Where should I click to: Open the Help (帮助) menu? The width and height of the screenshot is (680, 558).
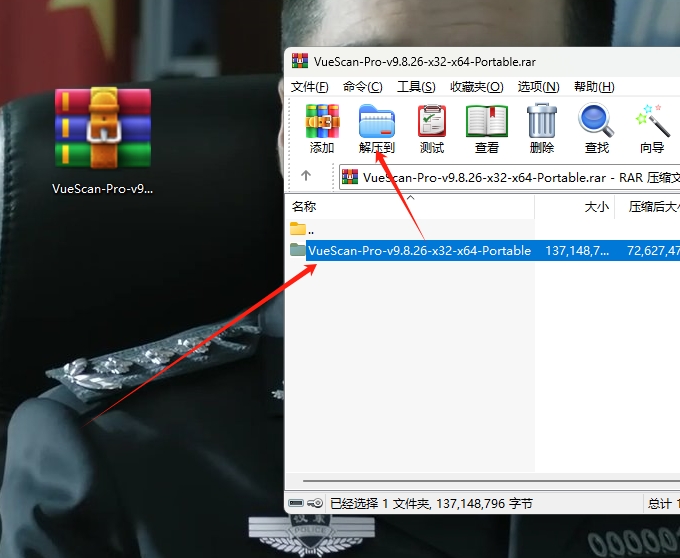click(594, 87)
